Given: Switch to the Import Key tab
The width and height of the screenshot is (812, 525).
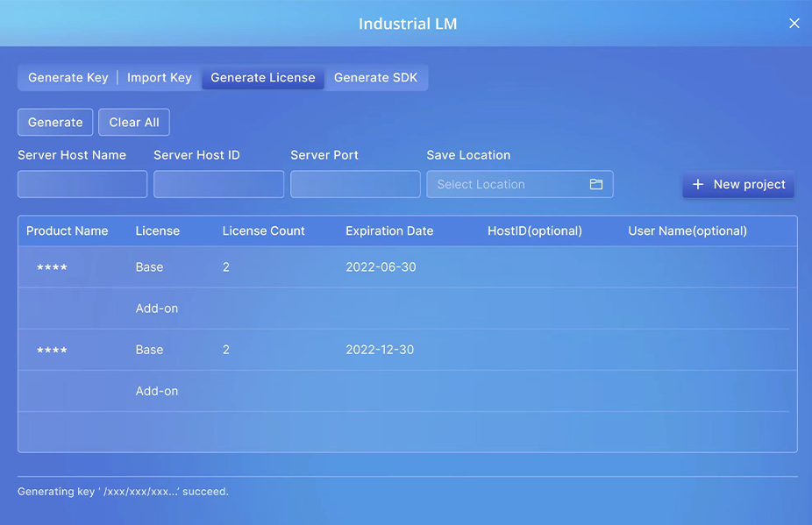Looking at the screenshot, I should pyautogui.click(x=160, y=78).
